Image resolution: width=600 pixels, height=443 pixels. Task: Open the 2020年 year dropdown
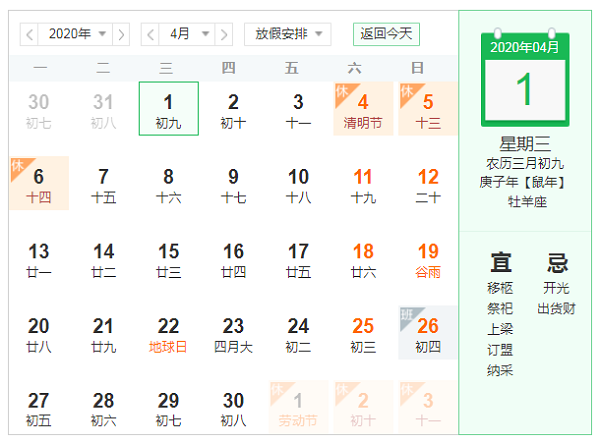[75, 34]
